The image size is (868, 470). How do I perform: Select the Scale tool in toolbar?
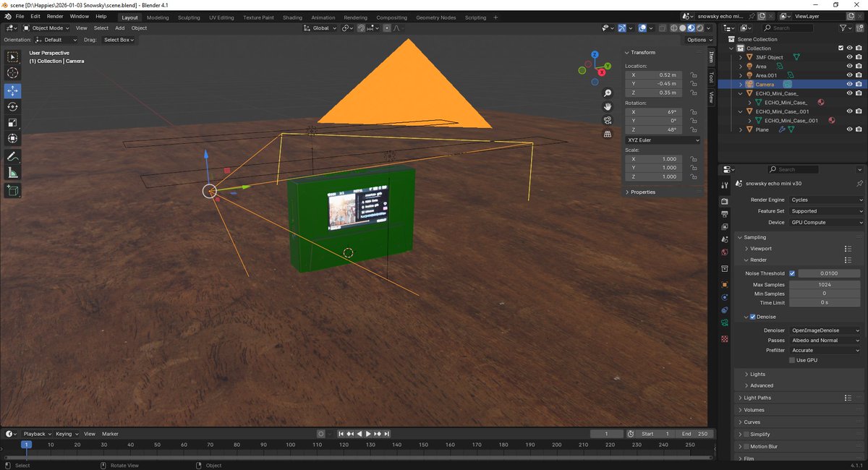(x=13, y=122)
